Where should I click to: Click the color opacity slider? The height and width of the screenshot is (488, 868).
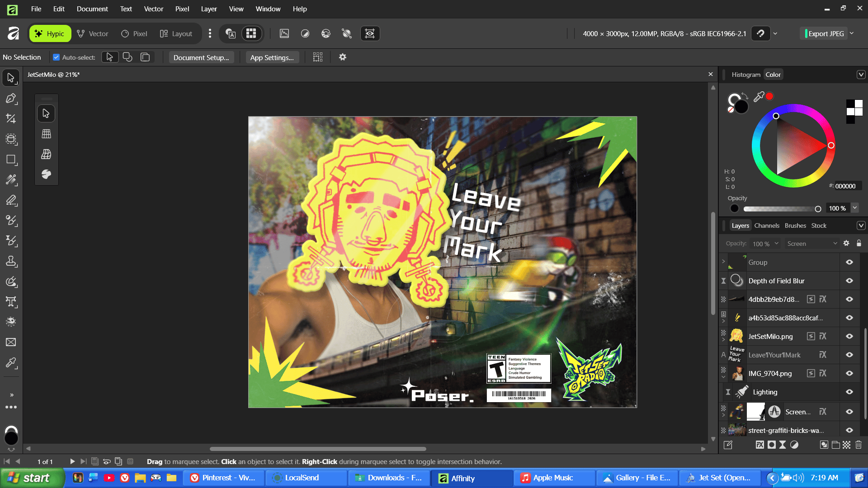click(x=782, y=209)
